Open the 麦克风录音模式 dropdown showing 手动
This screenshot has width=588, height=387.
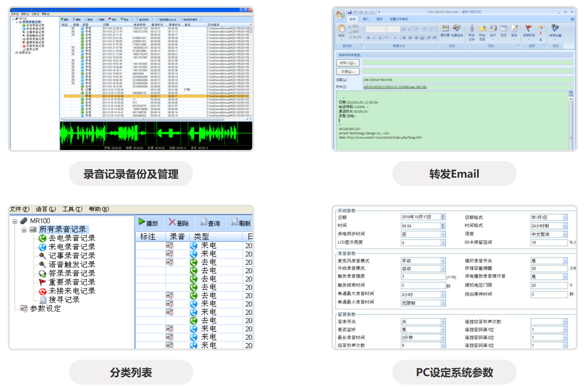point(423,261)
